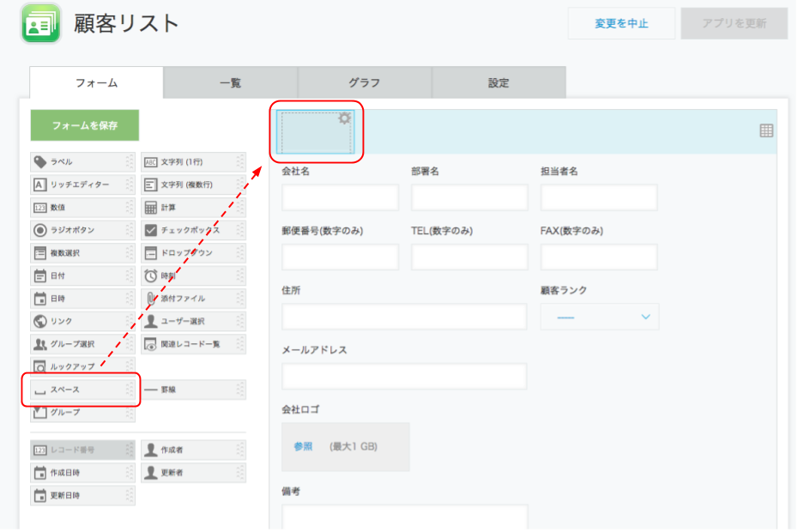Image resolution: width=798 pixels, height=532 pixels.
Task: Click the table icon in the blue row
Action: [766, 130]
